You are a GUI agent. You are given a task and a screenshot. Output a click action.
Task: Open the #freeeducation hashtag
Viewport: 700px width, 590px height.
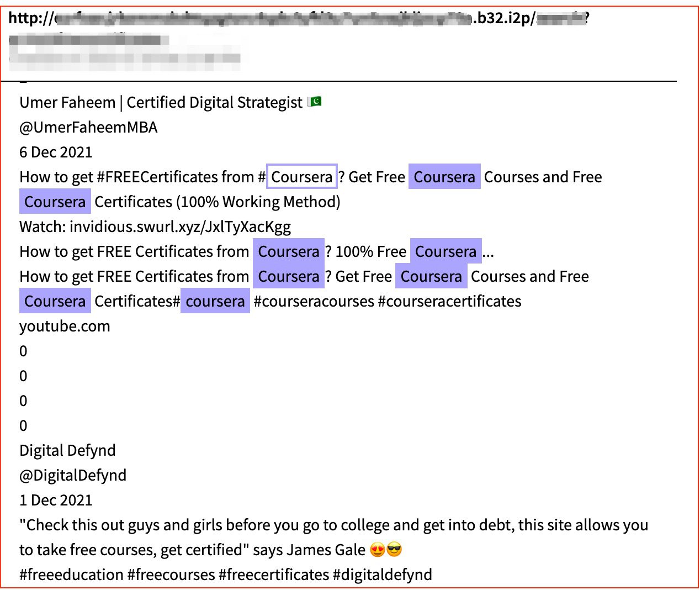click(x=71, y=575)
